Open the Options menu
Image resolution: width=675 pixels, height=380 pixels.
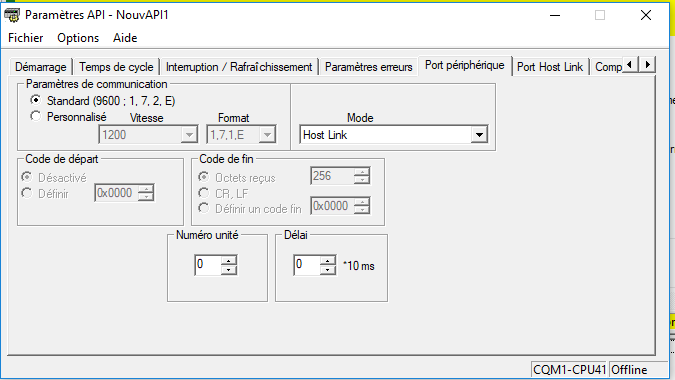click(78, 38)
